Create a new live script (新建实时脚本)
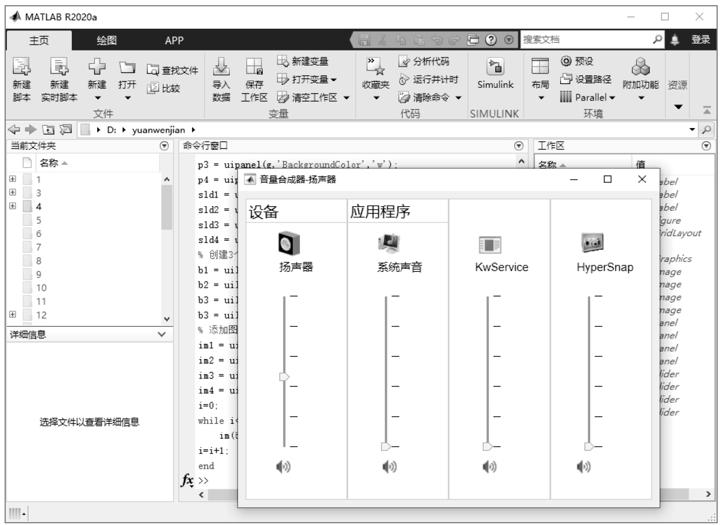 coord(59,79)
